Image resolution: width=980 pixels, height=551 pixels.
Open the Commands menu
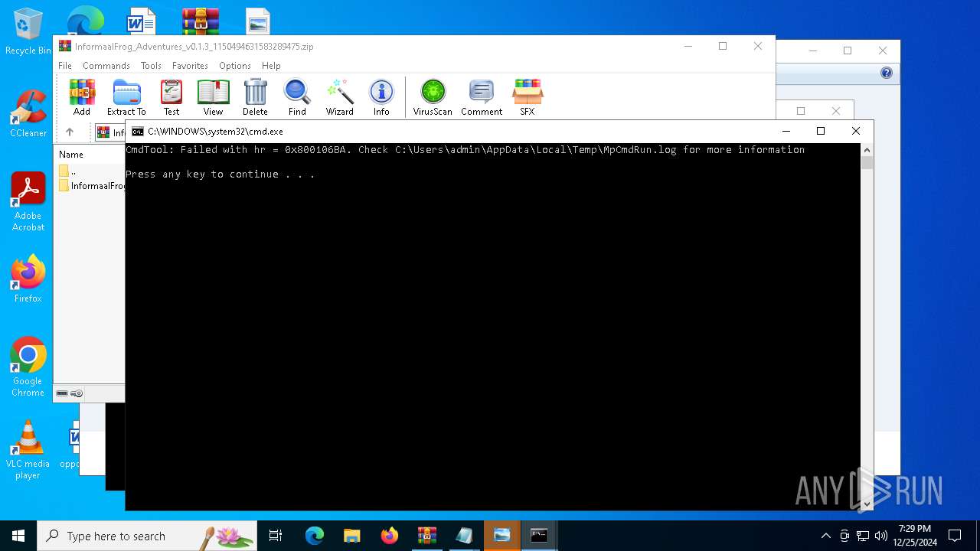click(x=106, y=66)
